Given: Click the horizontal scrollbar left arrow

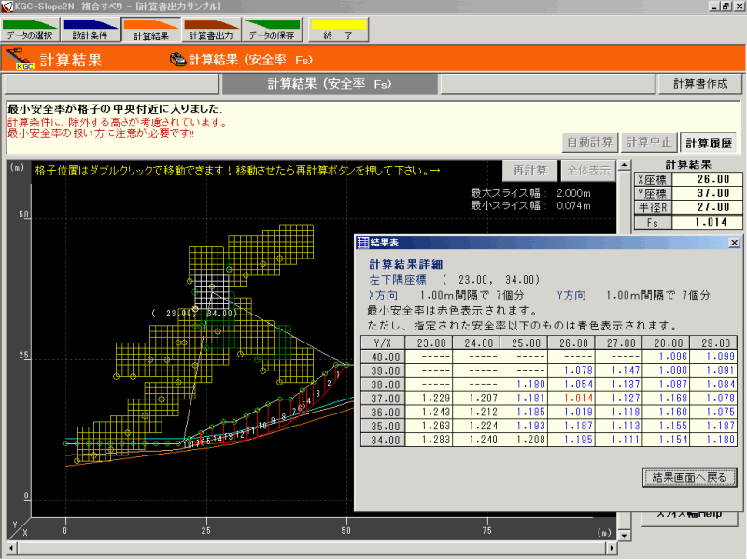Looking at the screenshot, I should (x=13, y=546).
